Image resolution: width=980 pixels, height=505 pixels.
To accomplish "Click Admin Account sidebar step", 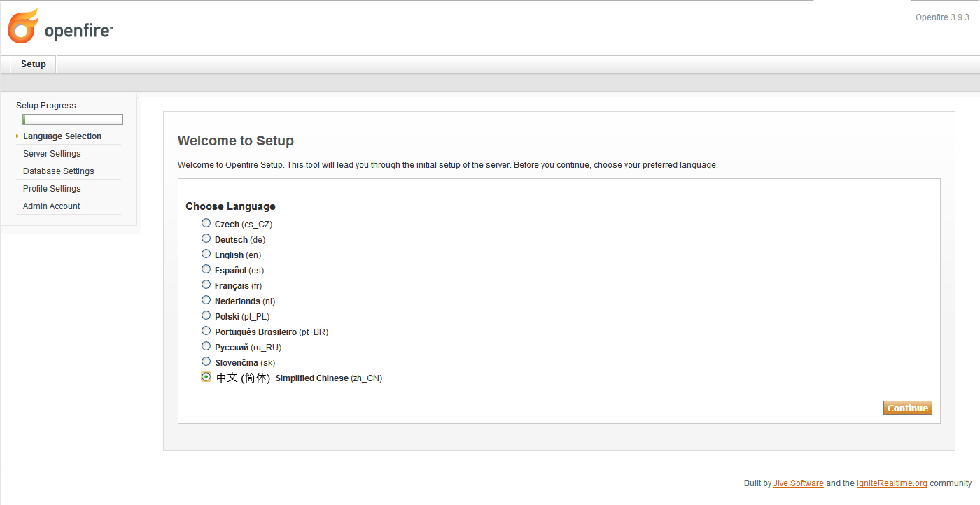I will [52, 206].
